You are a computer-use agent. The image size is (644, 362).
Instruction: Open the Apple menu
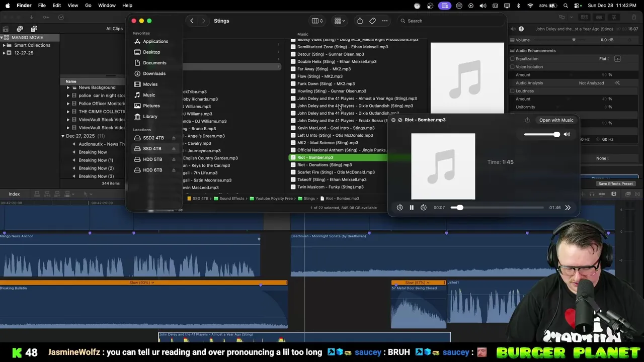tap(8, 6)
